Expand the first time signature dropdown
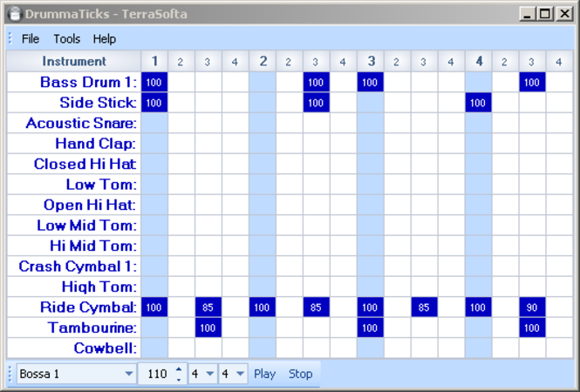 tap(209, 374)
